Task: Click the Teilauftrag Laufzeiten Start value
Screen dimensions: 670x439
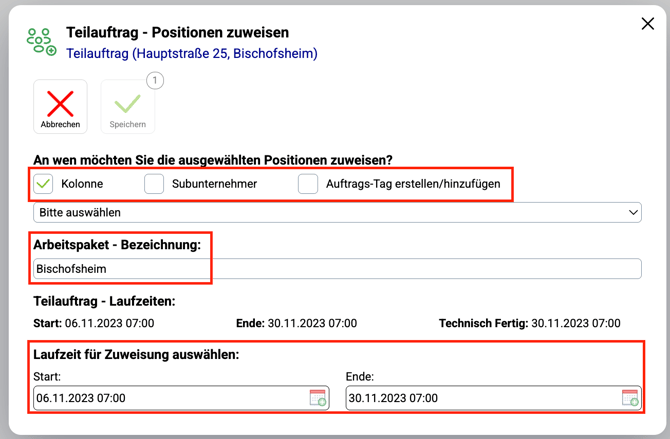Action: pos(109,323)
